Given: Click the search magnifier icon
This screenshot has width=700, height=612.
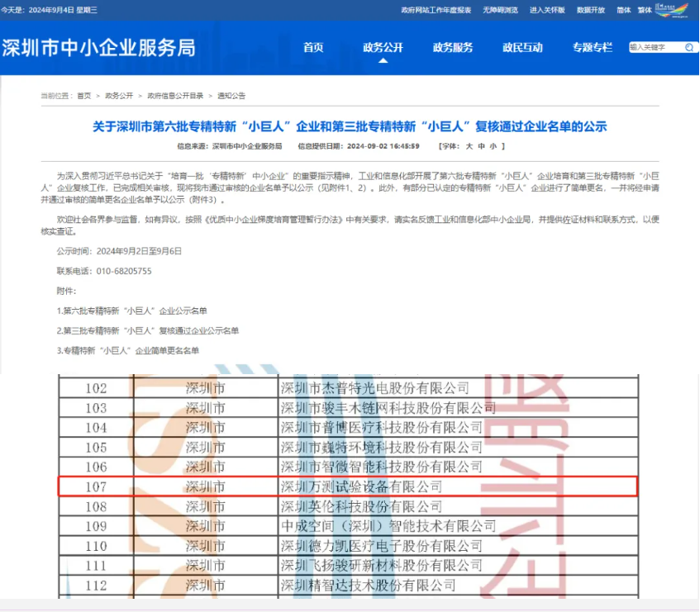Looking at the screenshot, I should pos(689,47).
